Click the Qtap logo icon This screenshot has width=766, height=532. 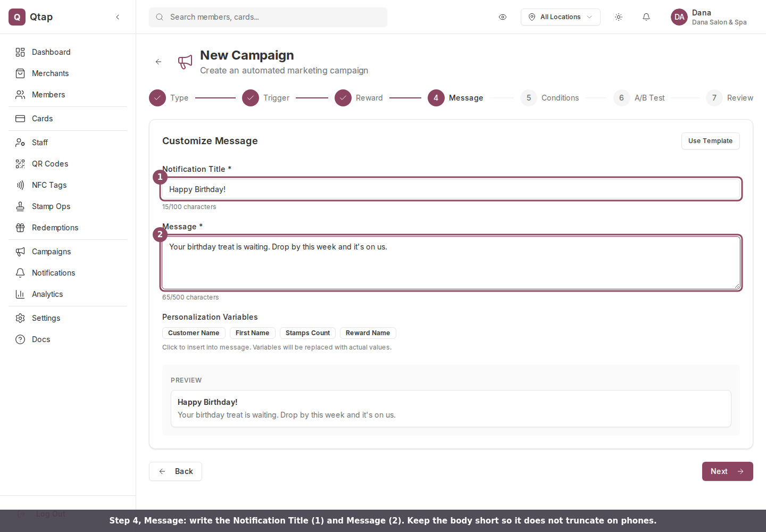point(17,17)
